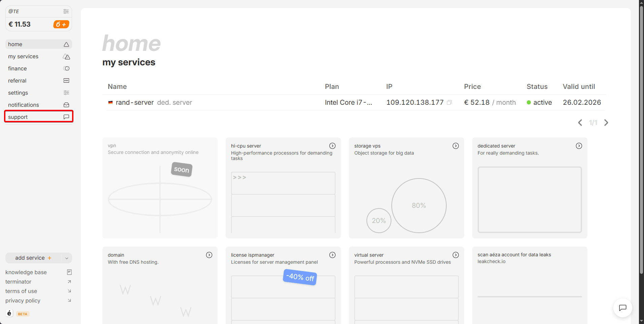Open the support menu item
Image resolution: width=644 pixels, height=324 pixels.
pos(38,117)
